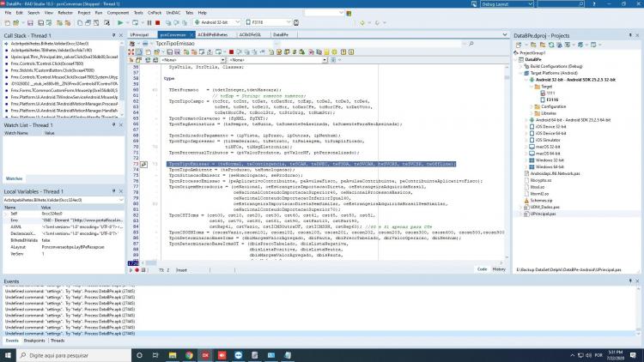Select Schemas.zip in Projects tree

(x=541, y=200)
